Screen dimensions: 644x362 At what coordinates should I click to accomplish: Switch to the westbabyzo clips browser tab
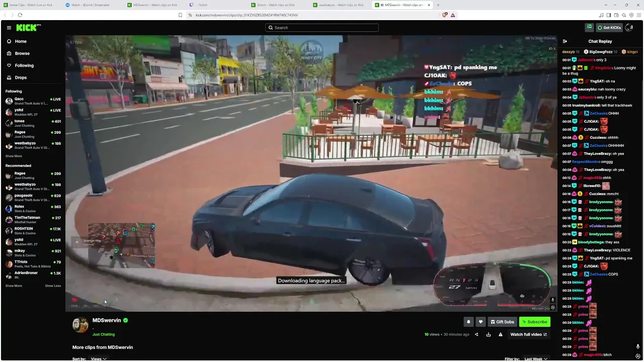pos(340,5)
